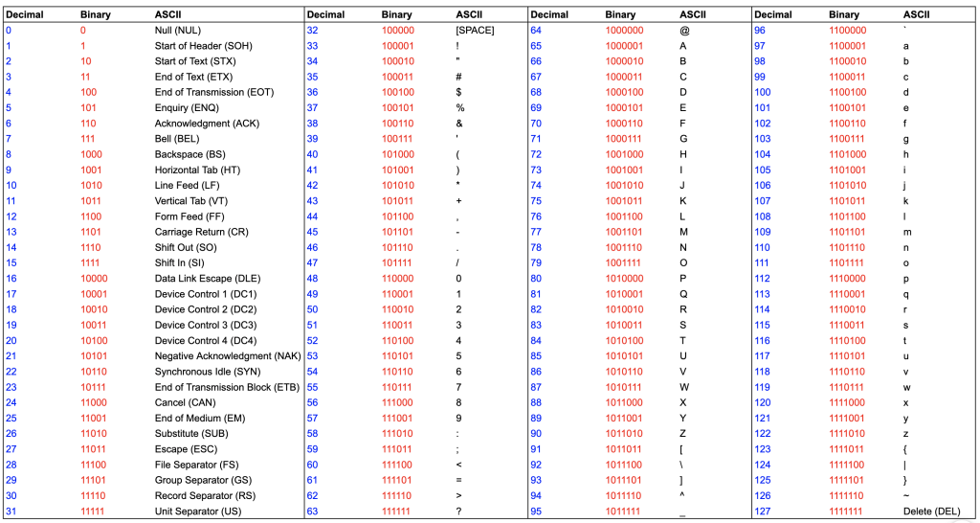Click the "Escape (ESC)" entry
The height and width of the screenshot is (523, 980).
pyautogui.click(x=184, y=449)
